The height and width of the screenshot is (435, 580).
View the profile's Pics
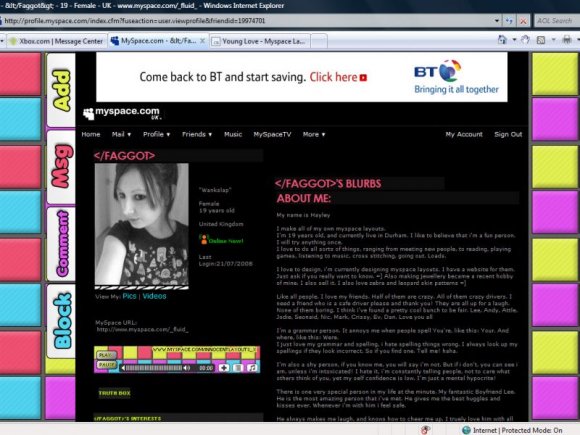pyautogui.click(x=129, y=296)
